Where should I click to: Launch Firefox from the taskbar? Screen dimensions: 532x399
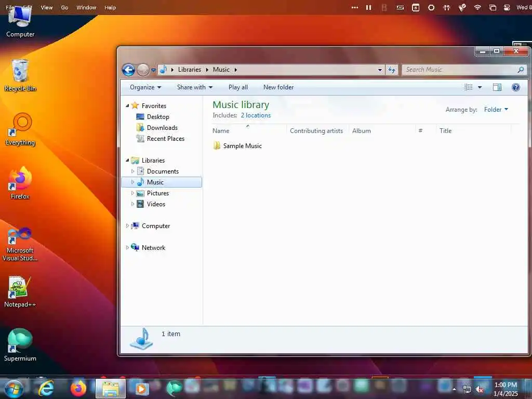[78, 388]
